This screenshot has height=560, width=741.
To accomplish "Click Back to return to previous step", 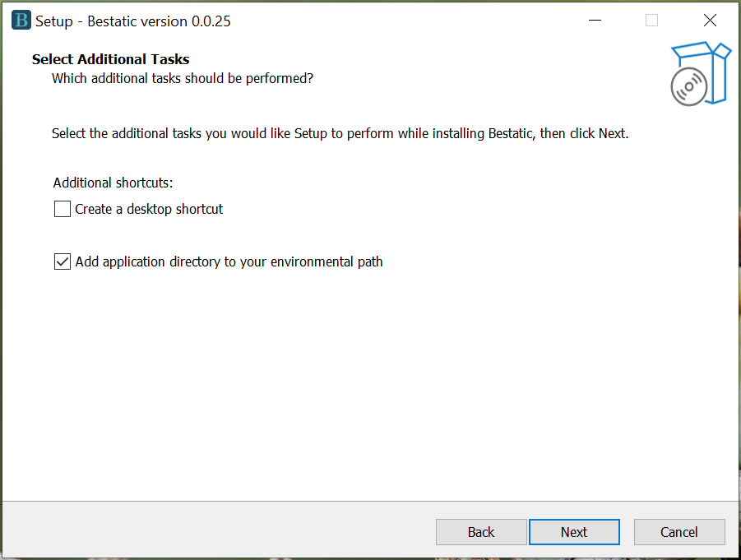I will tap(481, 532).
